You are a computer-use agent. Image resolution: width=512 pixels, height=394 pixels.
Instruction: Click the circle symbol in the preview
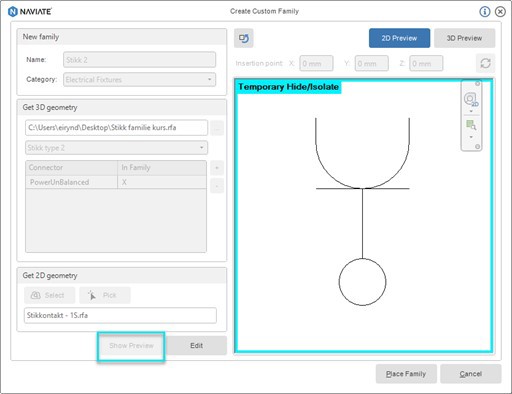(x=363, y=282)
